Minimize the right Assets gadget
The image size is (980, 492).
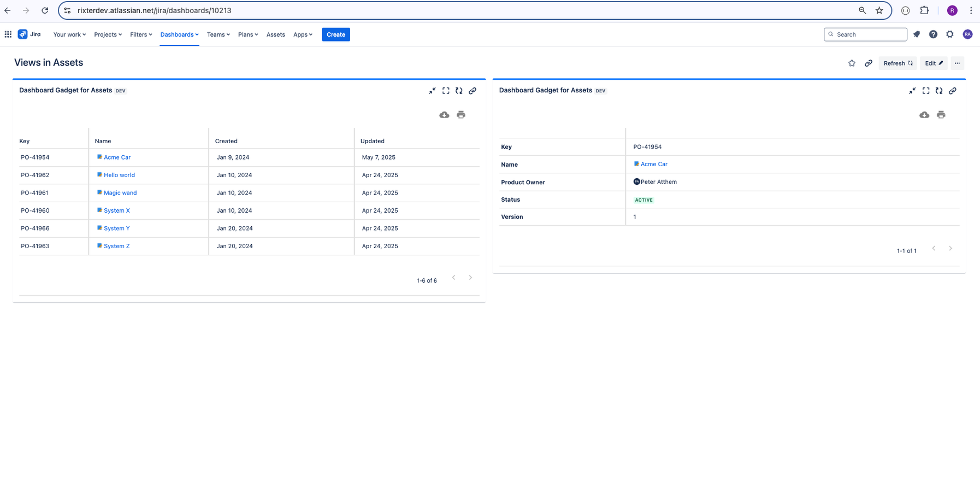point(912,91)
